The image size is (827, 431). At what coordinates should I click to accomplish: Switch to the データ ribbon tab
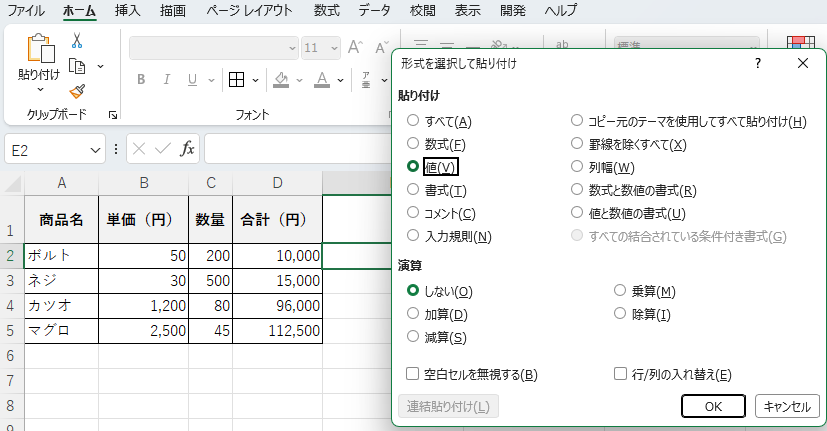pos(374,11)
